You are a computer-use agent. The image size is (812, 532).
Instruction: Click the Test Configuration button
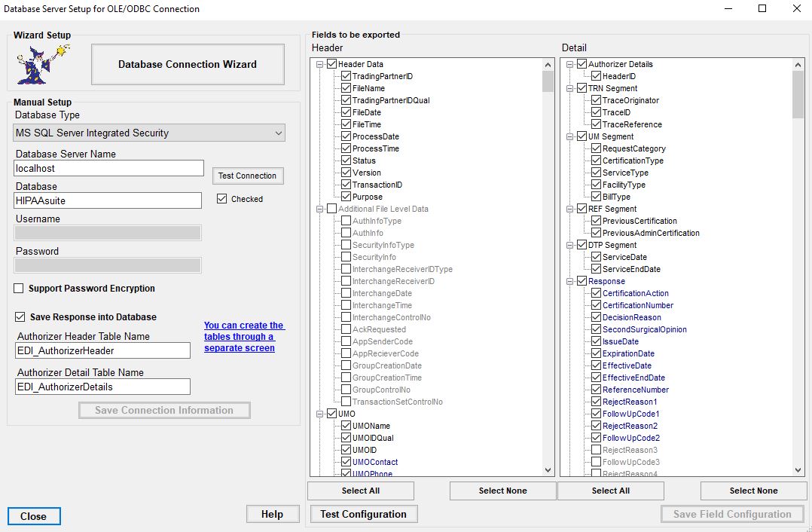[x=364, y=515]
